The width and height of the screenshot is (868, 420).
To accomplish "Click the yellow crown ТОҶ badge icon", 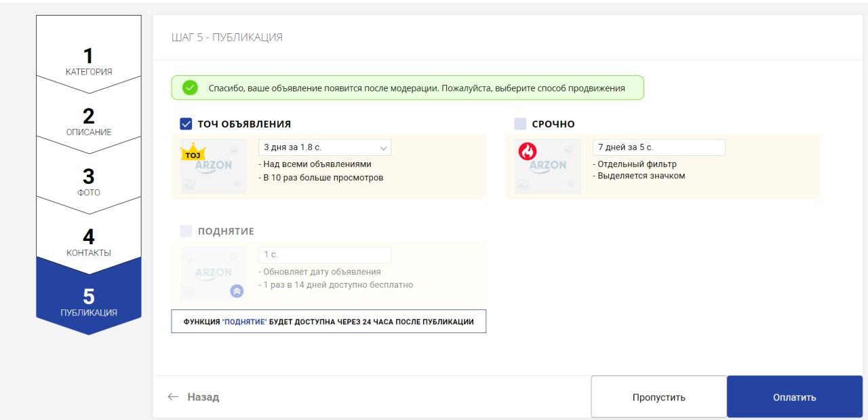I will (x=194, y=153).
